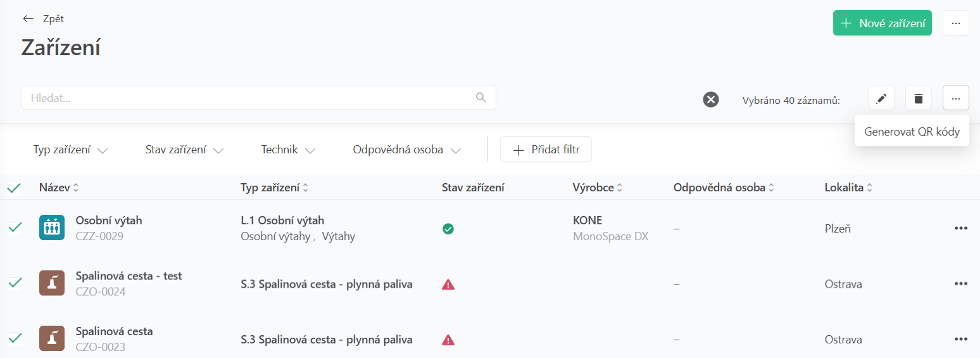980x358 pixels.
Task: Click the elevator icon for Osobní výtah
Action: [51, 227]
